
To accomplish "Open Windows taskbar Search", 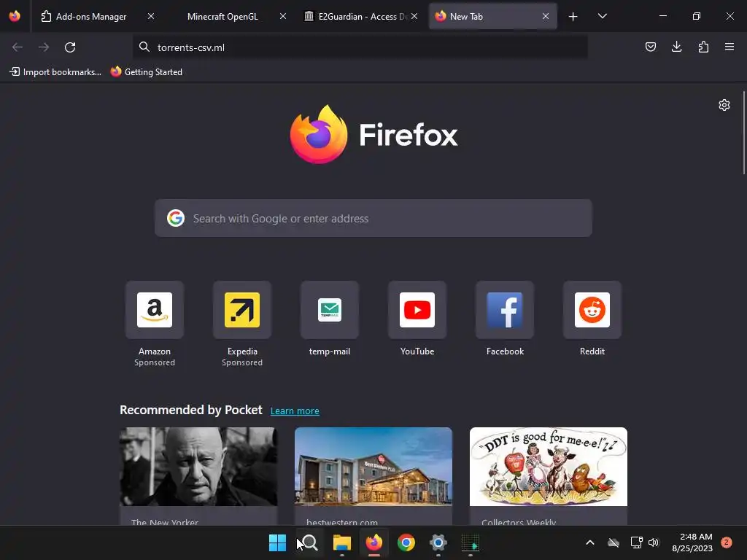I will 309,542.
